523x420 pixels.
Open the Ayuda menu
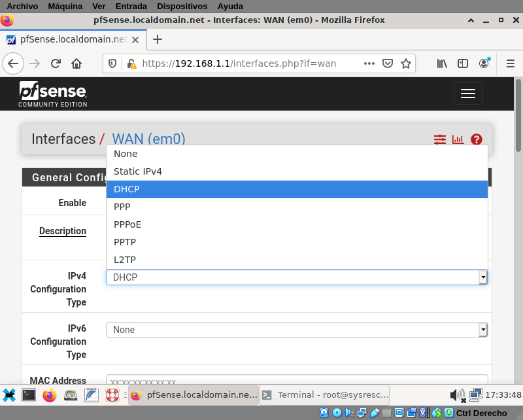click(230, 7)
